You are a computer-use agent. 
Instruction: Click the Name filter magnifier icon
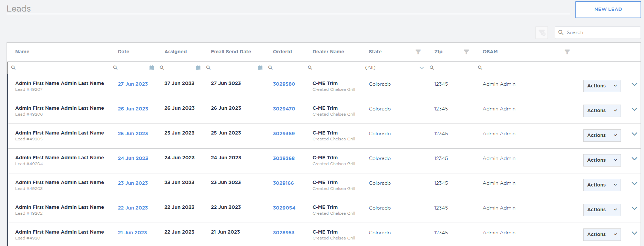pos(13,68)
